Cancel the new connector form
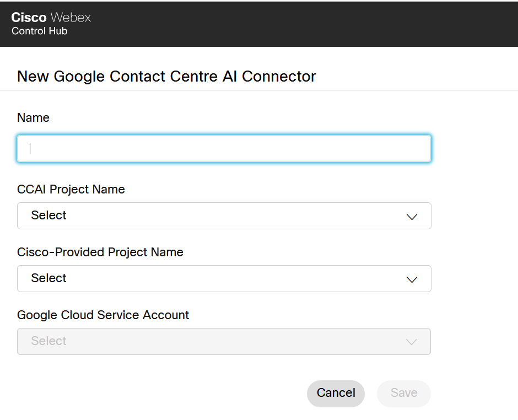Screen dimensions: 518x420 (x=336, y=394)
